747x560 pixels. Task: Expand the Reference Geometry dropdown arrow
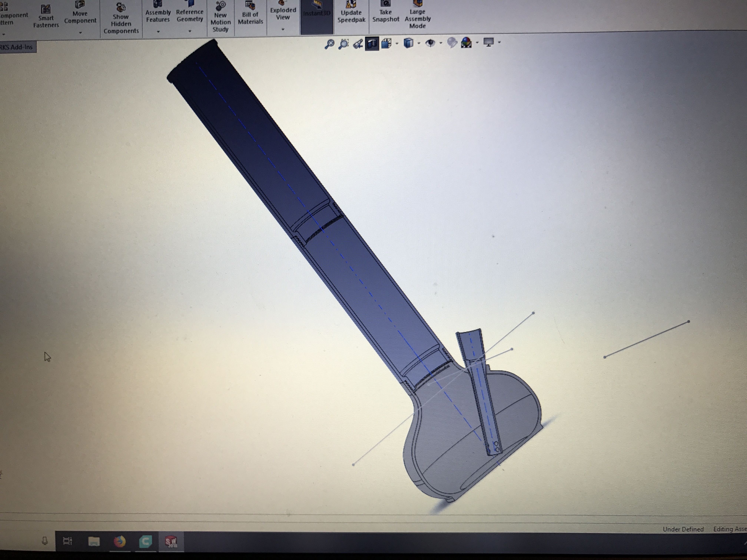(190, 31)
